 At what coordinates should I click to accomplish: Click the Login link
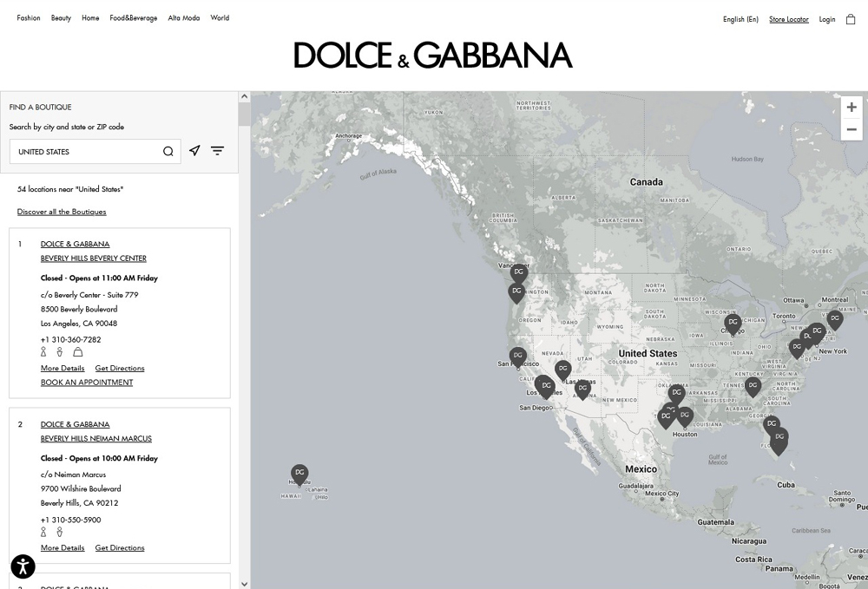pyautogui.click(x=827, y=19)
